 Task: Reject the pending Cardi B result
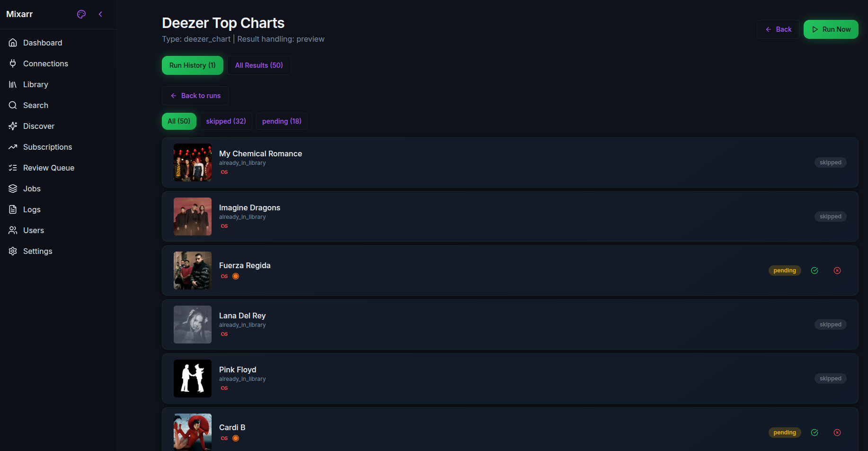tap(837, 433)
